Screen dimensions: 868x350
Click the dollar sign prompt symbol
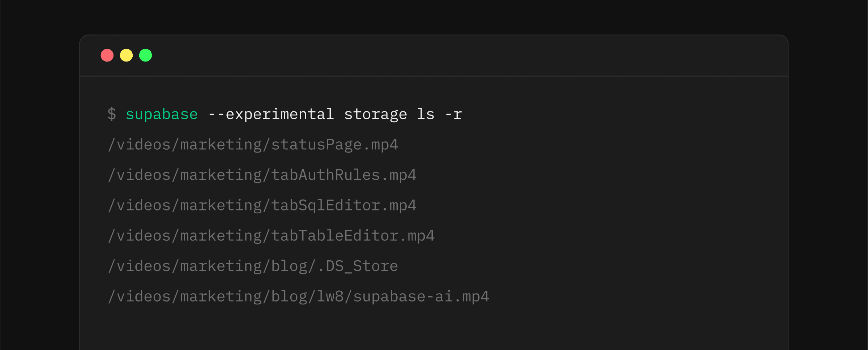click(x=112, y=114)
